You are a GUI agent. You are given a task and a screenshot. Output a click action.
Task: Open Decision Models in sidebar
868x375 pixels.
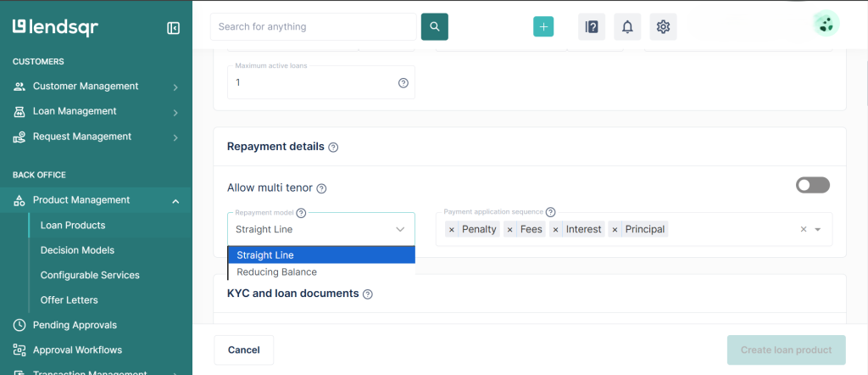[77, 250]
